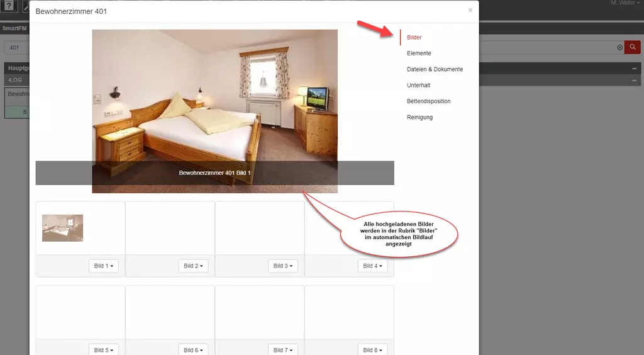Collapse the 4.OG section with its minus icon
This screenshot has width=644, height=355.
coord(635,81)
